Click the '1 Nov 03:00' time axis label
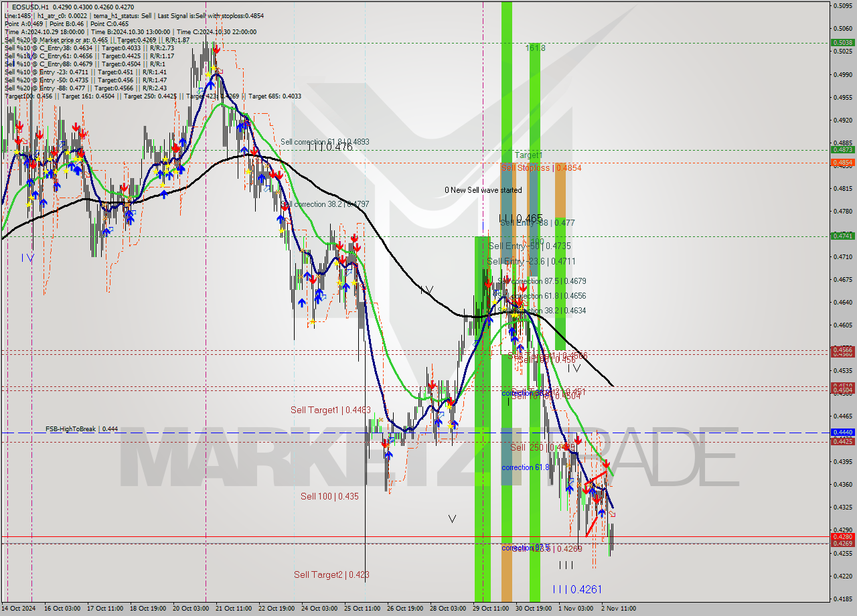This screenshot has width=857, height=616. 576,609
